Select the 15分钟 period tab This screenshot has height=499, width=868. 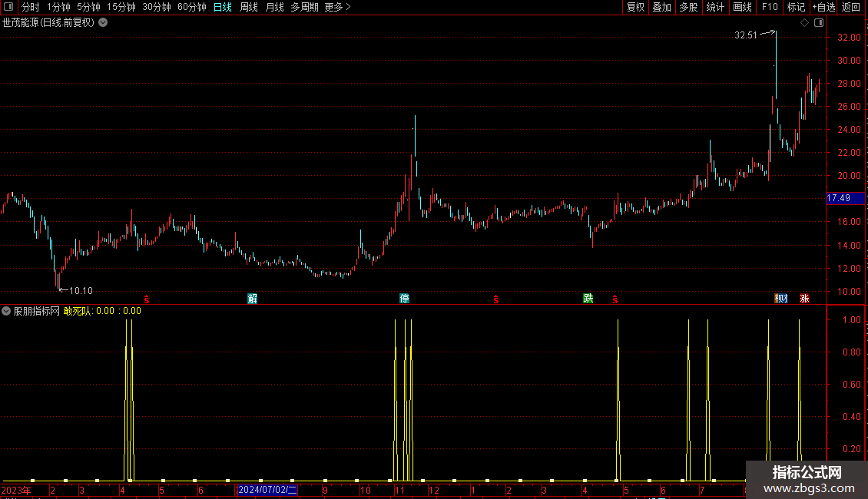click(121, 7)
